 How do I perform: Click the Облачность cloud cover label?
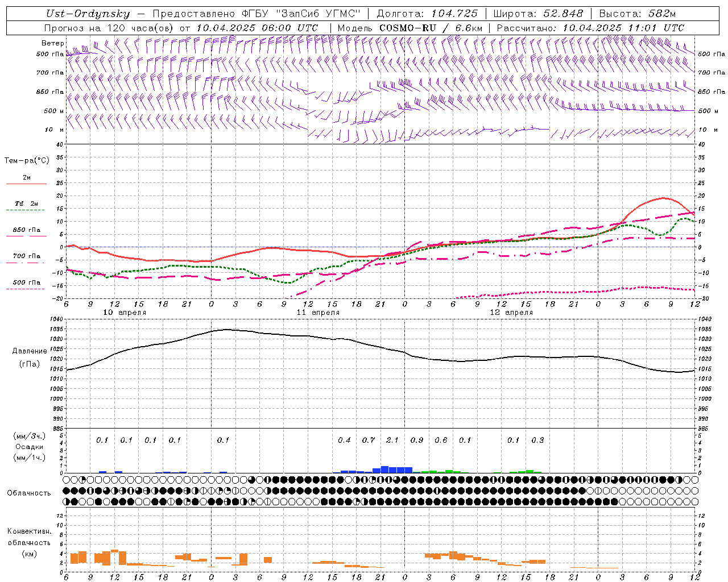coord(29,493)
